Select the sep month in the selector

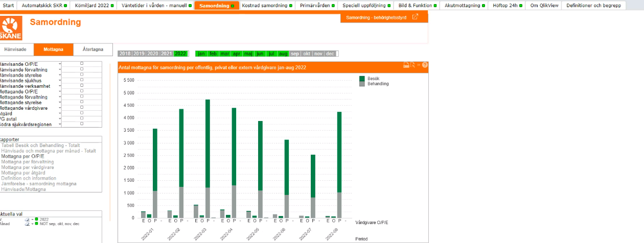coord(295,54)
